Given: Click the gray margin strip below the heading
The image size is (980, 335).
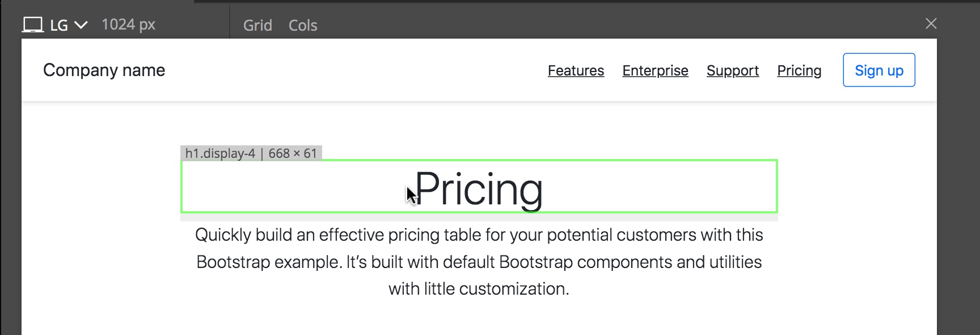Looking at the screenshot, I should [x=479, y=217].
